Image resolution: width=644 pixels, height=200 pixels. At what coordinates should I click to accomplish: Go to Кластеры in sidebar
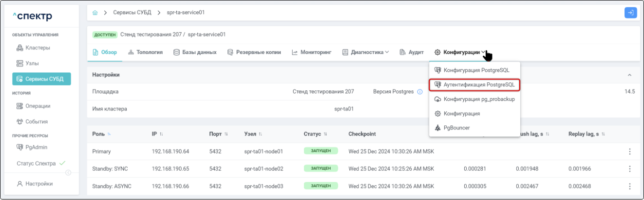[x=38, y=48]
